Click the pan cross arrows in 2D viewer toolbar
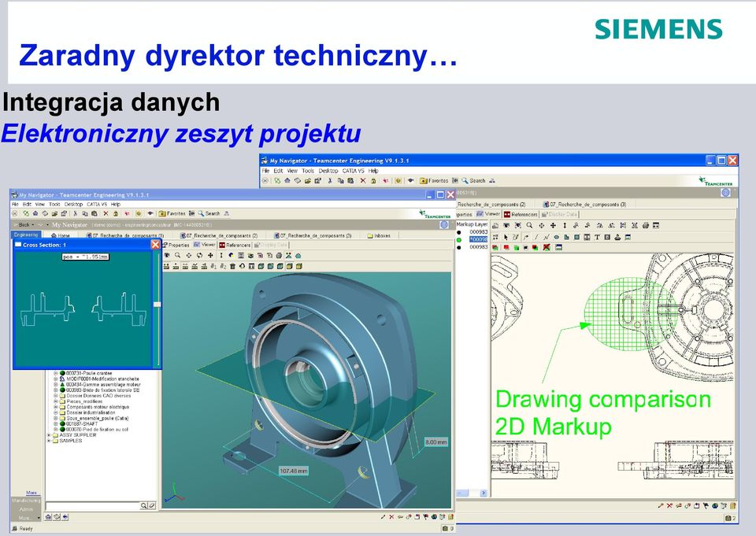Viewport: 756px width, 536px height. click(x=553, y=226)
